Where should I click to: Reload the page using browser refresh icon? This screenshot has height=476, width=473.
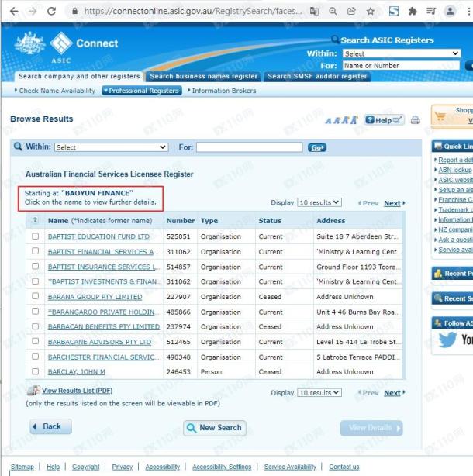tap(52, 12)
